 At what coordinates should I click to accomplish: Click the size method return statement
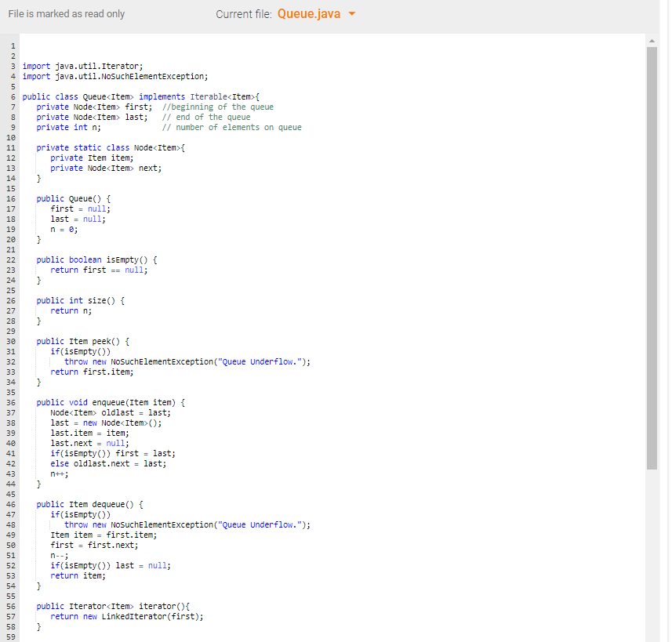pyautogui.click(x=71, y=310)
